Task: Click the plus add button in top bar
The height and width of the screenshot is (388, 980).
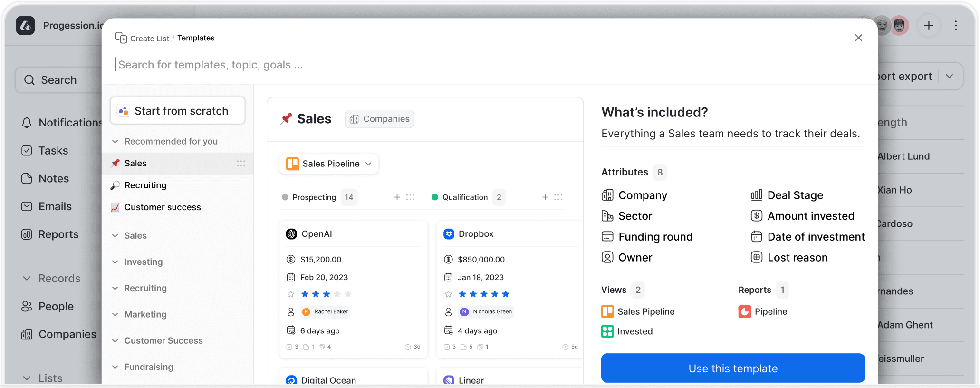Action: (x=929, y=26)
